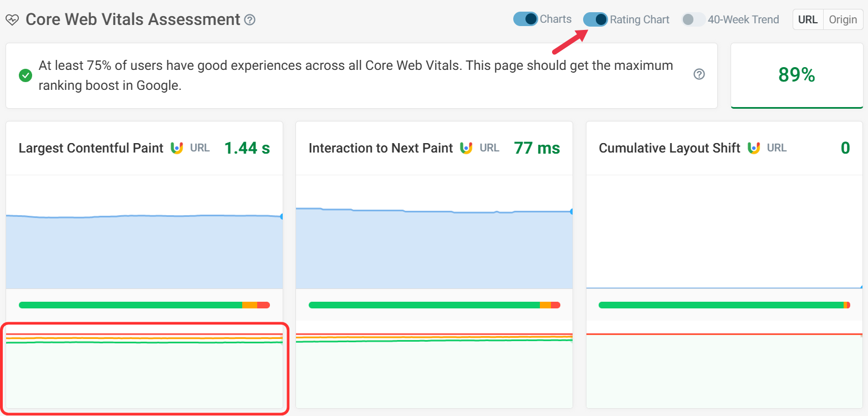This screenshot has width=868, height=416.
Task: Turn off the Rating Chart toggle
Action: tap(595, 19)
